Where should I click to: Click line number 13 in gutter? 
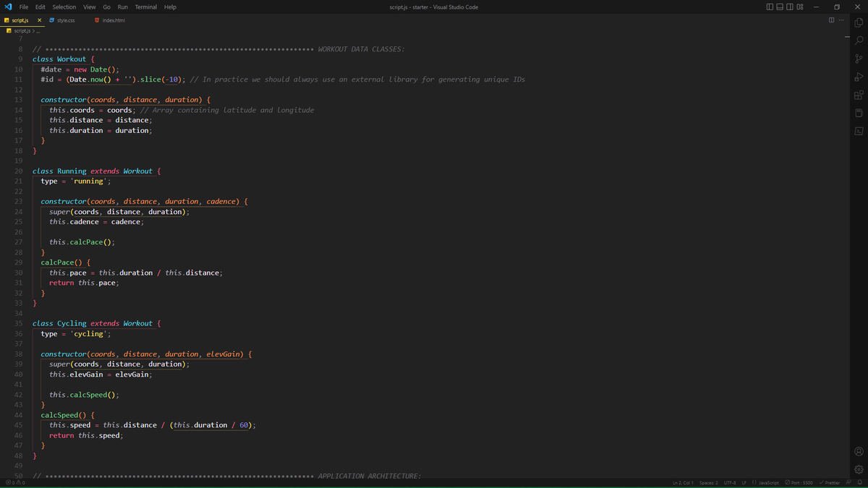tap(18, 100)
